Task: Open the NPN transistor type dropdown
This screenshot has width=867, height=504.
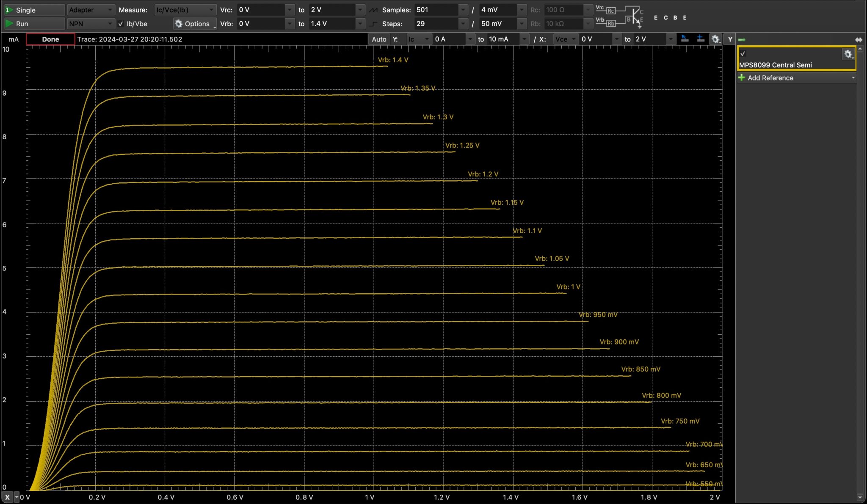Action: click(x=91, y=24)
